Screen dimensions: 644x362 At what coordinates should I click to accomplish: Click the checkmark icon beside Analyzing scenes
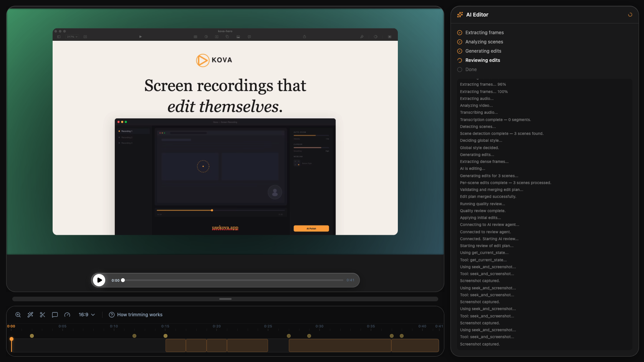tap(460, 42)
